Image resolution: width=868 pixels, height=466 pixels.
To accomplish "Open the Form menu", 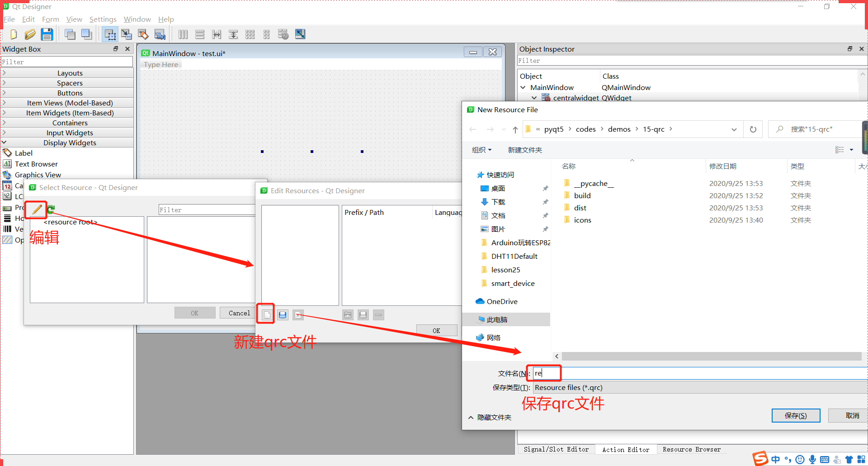I will [51, 19].
